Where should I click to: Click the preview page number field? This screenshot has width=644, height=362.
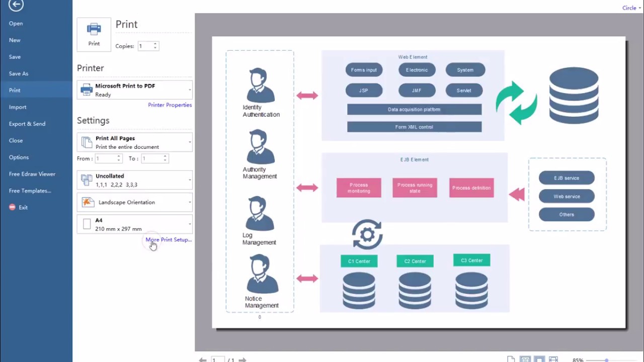coord(217,359)
